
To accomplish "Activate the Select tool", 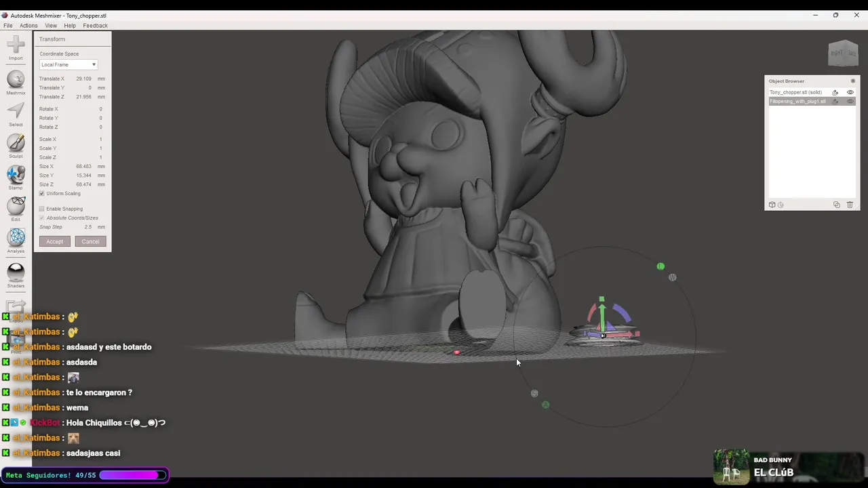I will click(16, 115).
